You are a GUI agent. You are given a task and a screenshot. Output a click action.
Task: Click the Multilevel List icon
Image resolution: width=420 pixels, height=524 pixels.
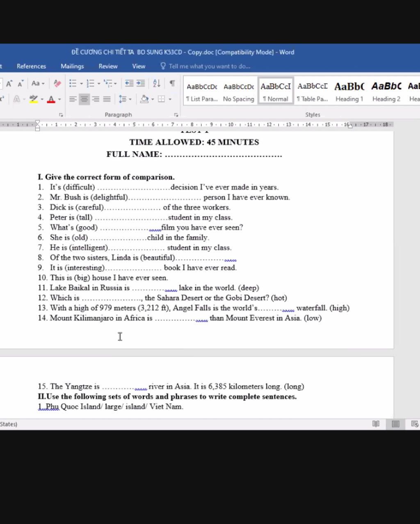[108, 83]
